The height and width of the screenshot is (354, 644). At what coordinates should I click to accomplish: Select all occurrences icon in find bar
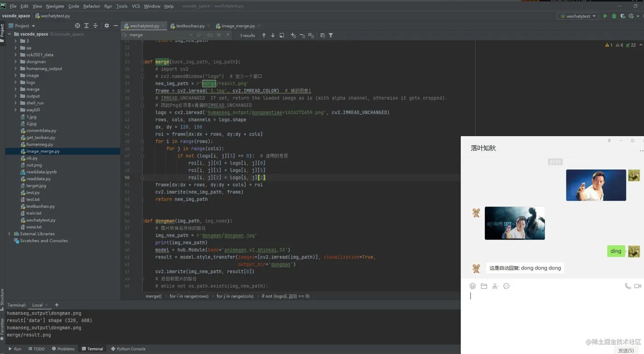[311, 35]
